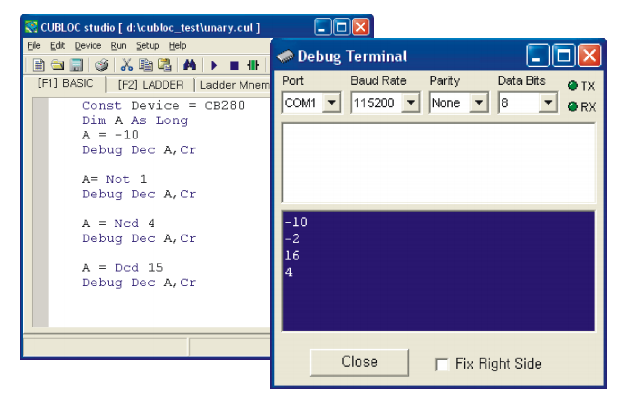The height and width of the screenshot is (420, 639).
Task: Enable the Fix Right Side checkbox
Action: (442, 364)
